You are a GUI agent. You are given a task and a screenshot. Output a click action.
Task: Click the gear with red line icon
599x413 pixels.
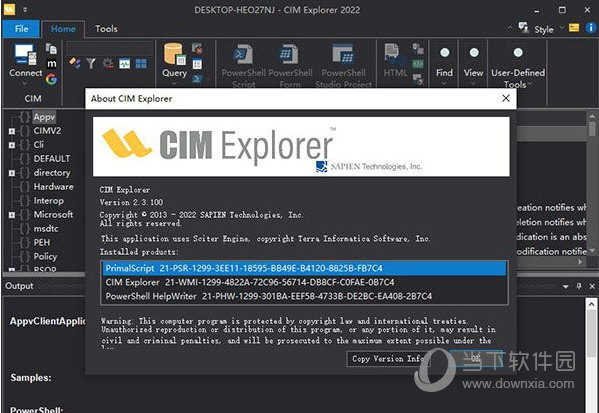coord(108,63)
